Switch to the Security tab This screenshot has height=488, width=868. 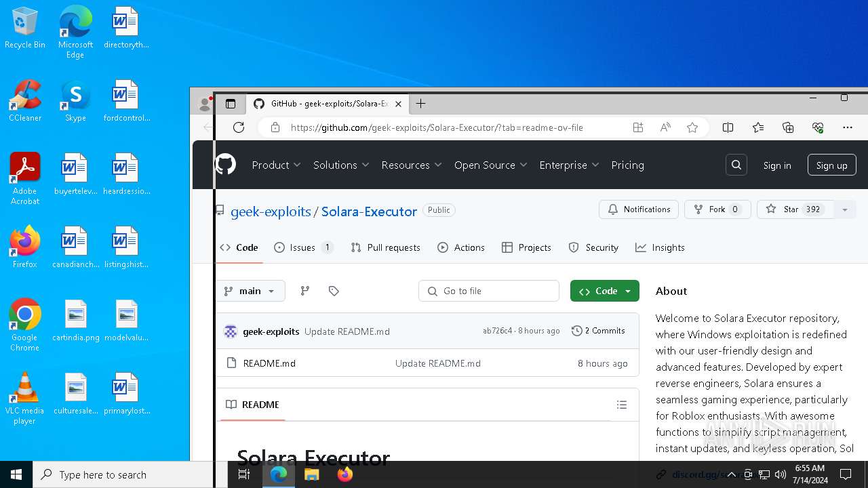pyautogui.click(x=593, y=247)
